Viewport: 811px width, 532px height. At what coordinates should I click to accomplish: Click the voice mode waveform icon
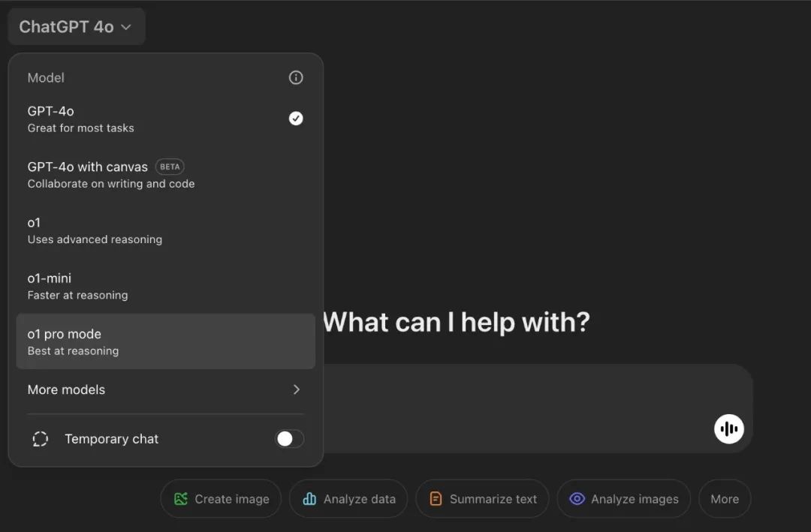pos(728,428)
